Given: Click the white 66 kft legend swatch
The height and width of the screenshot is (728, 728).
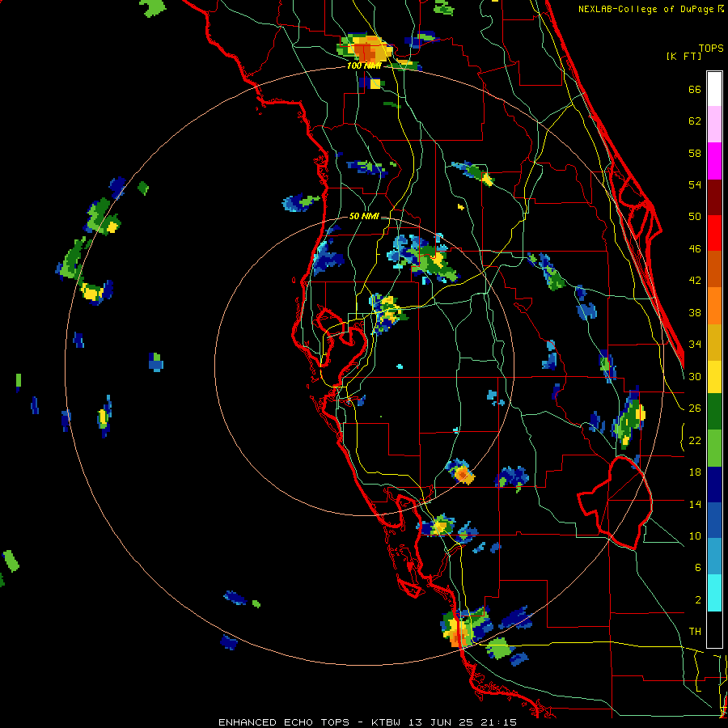Looking at the screenshot, I should point(714,89).
